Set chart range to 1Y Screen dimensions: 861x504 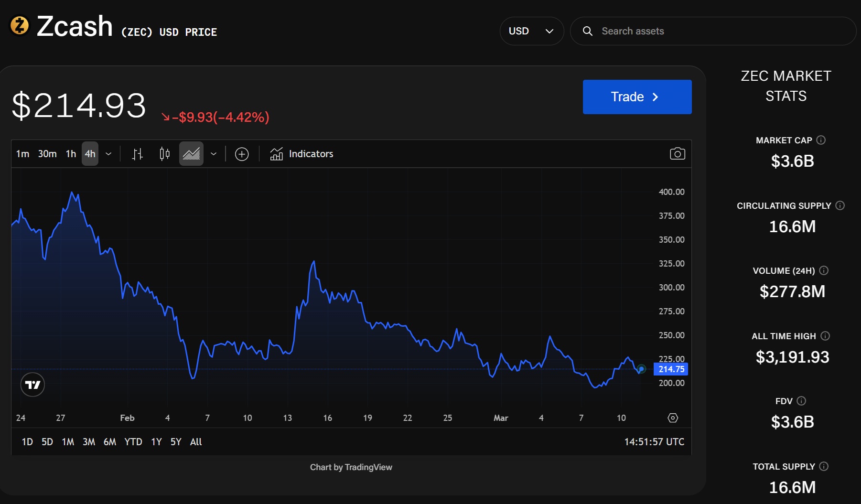coord(156,442)
